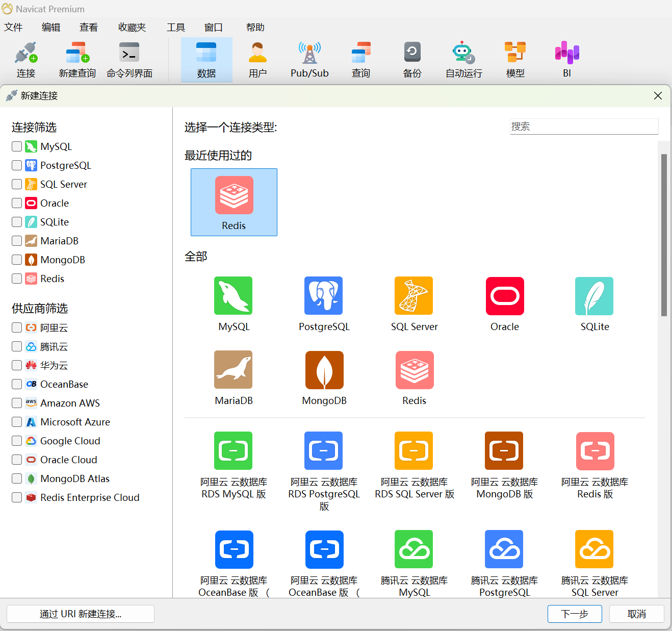Open the 编辑 menu
Screen dimensions: 672x631
tap(51, 28)
